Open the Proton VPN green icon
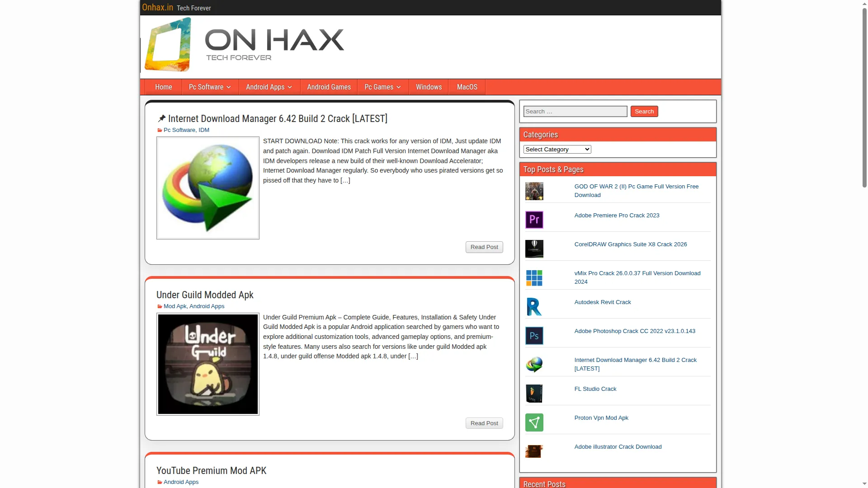868x488 pixels. pyautogui.click(x=534, y=422)
